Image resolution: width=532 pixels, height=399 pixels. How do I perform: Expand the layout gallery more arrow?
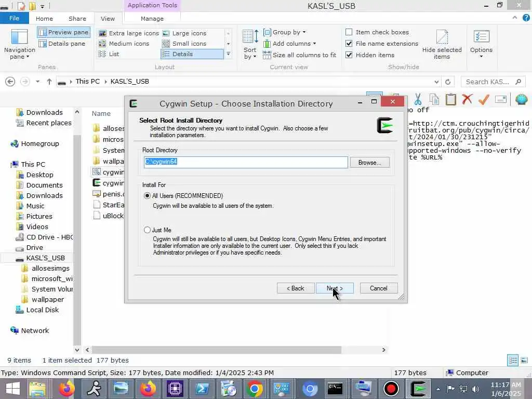pos(229,54)
